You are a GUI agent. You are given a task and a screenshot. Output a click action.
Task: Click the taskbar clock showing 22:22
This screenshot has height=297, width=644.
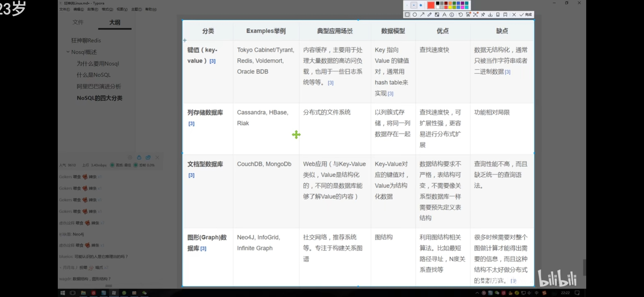click(565, 293)
